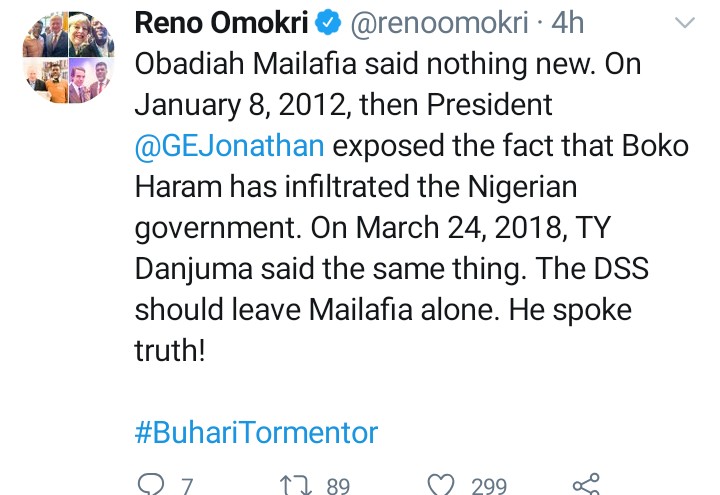This screenshot has height=495, width=720.
Task: Expand the tweet options chevron
Action: (x=685, y=23)
